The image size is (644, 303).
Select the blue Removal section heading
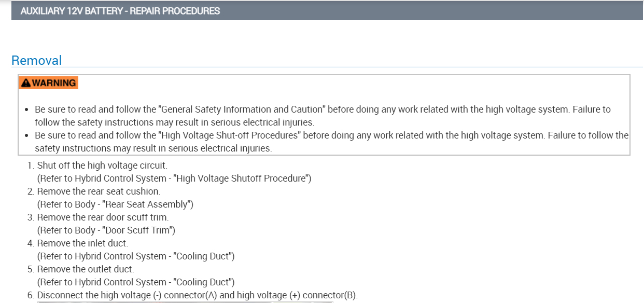[36, 60]
